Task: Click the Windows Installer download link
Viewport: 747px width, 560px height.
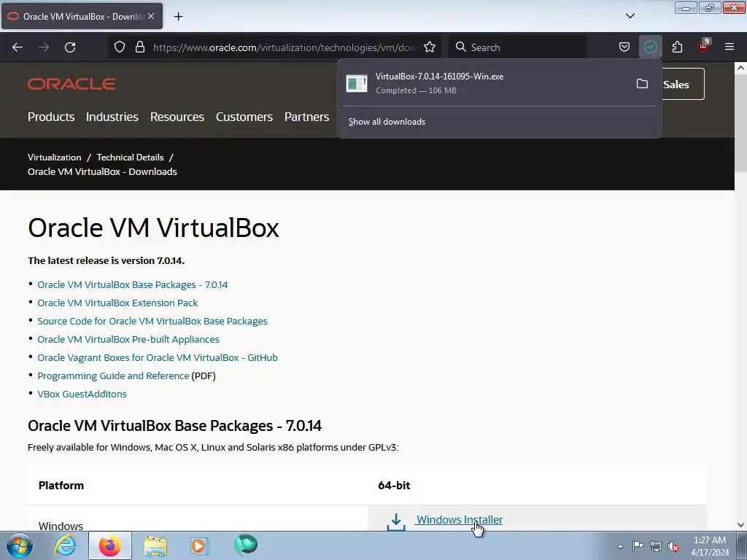Action: click(x=460, y=520)
